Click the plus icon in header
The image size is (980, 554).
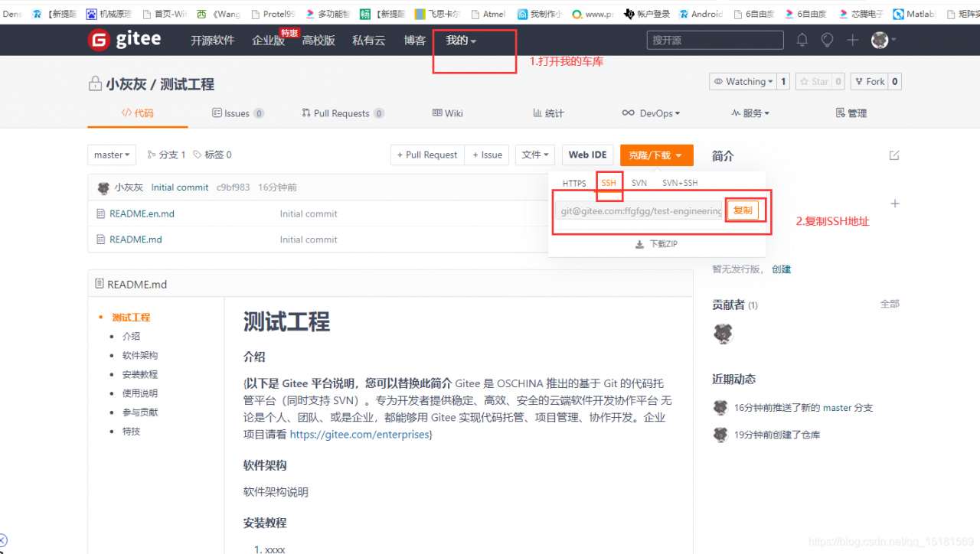tap(852, 40)
